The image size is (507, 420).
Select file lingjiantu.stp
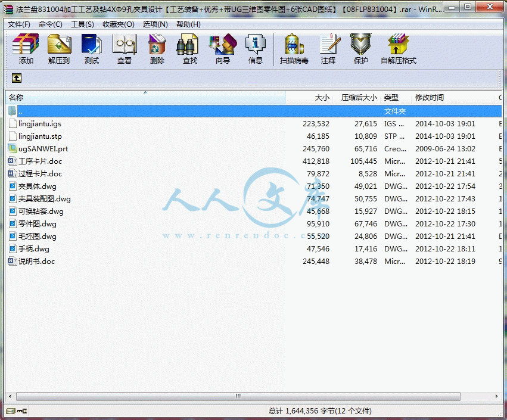[40, 136]
